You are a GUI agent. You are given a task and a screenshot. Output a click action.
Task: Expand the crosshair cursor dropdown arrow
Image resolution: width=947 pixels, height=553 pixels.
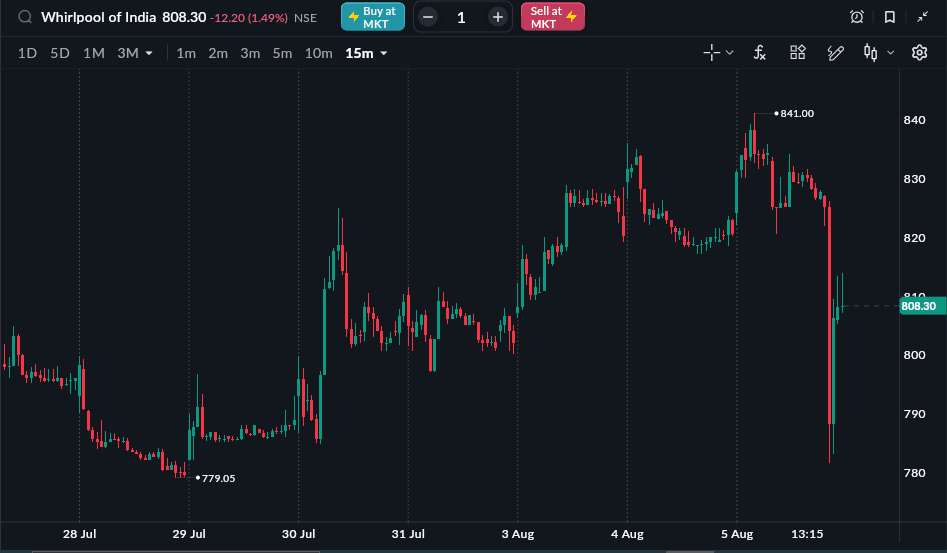point(730,53)
